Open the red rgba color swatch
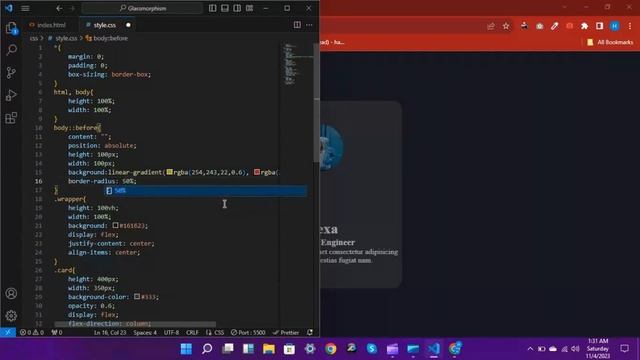Screen dimensions: 640x360 click(x=257, y=172)
